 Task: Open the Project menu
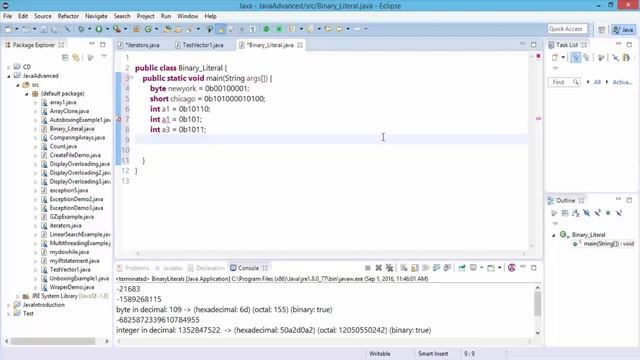pos(145,16)
